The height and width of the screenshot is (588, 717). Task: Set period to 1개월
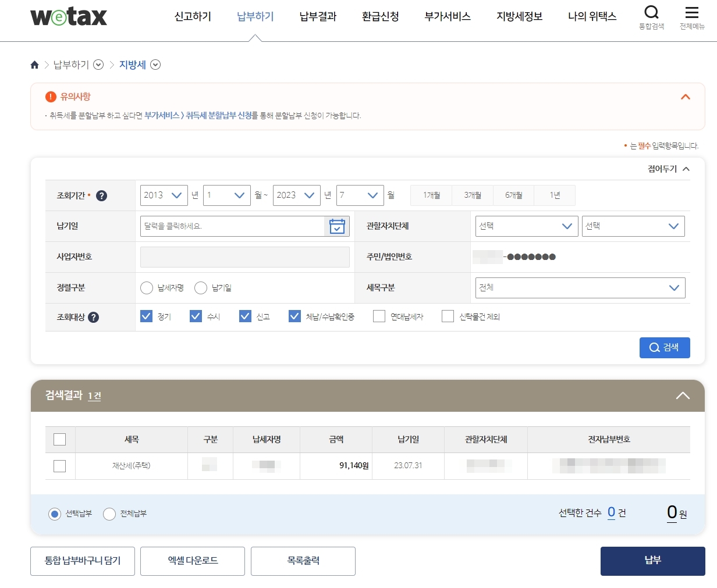[432, 195]
